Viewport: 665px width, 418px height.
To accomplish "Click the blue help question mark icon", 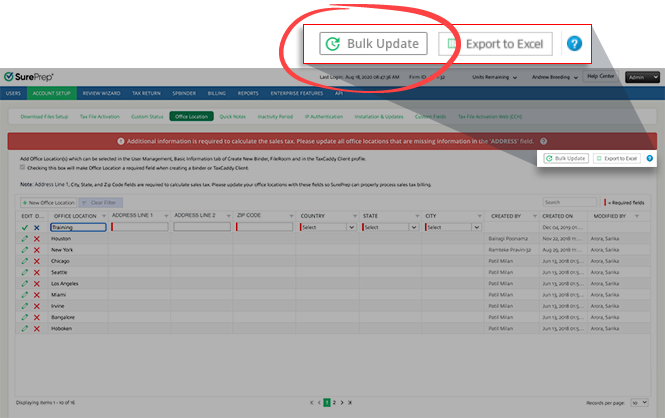I will pos(574,44).
